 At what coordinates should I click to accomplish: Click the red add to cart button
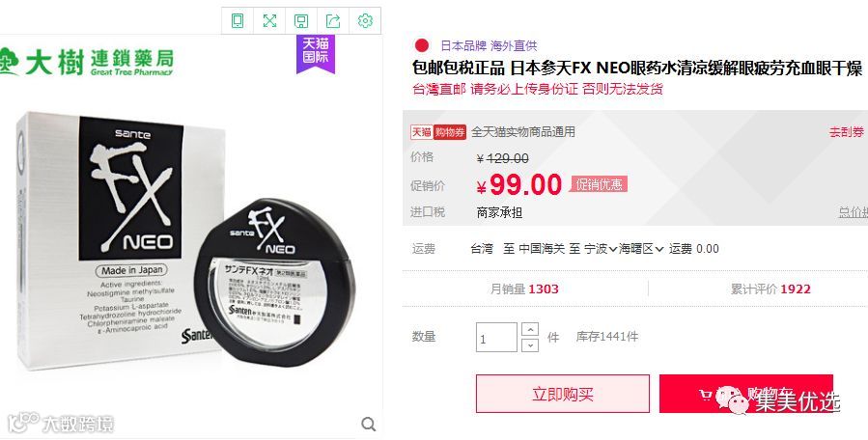point(745,394)
